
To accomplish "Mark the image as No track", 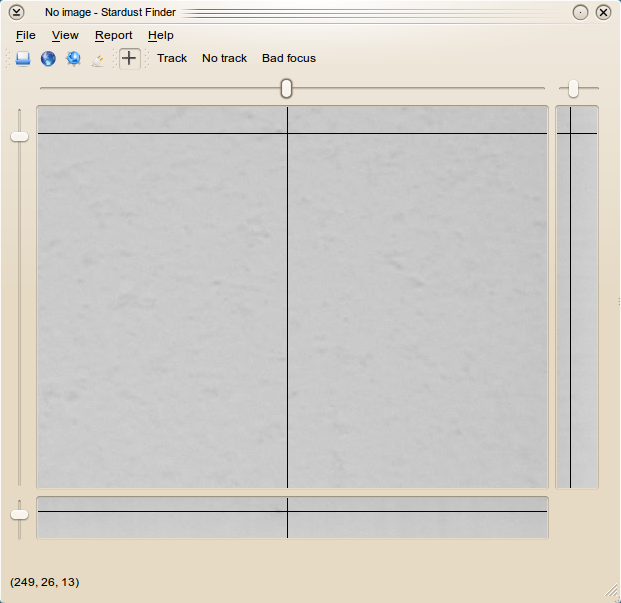I will click(224, 58).
